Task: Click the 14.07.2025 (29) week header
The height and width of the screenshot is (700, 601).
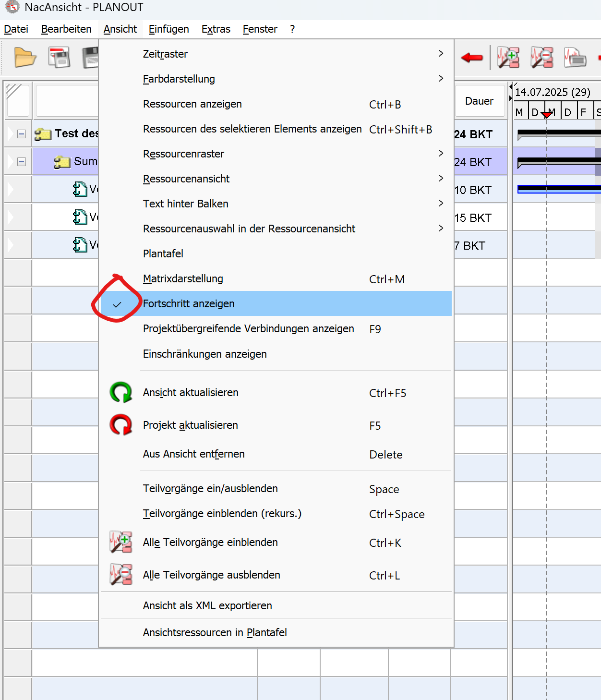Action: click(553, 92)
